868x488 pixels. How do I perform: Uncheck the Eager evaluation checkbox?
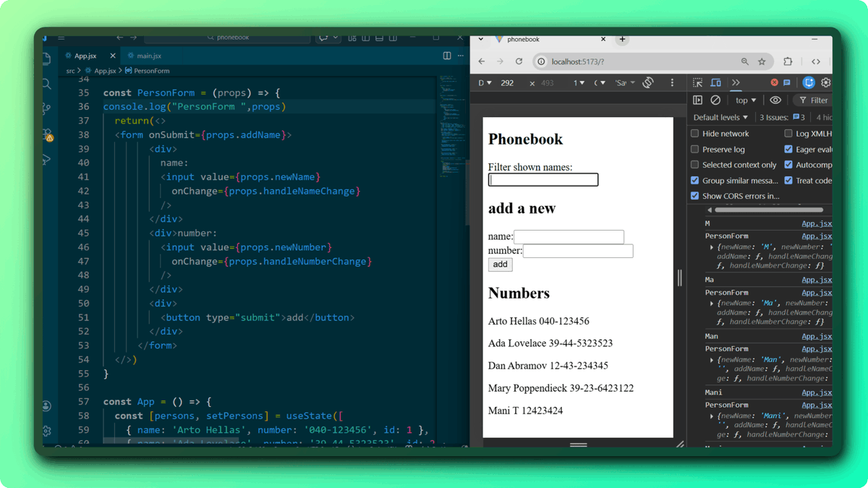pos(788,150)
